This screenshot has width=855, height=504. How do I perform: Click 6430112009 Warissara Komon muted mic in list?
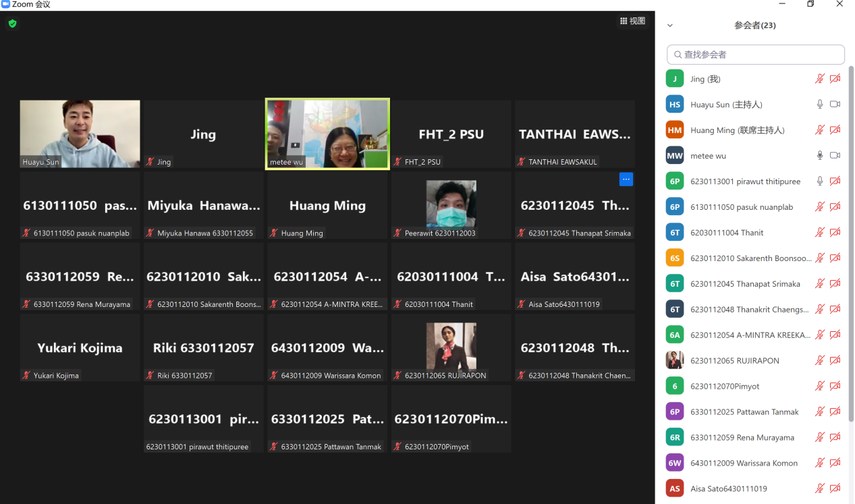(820, 464)
